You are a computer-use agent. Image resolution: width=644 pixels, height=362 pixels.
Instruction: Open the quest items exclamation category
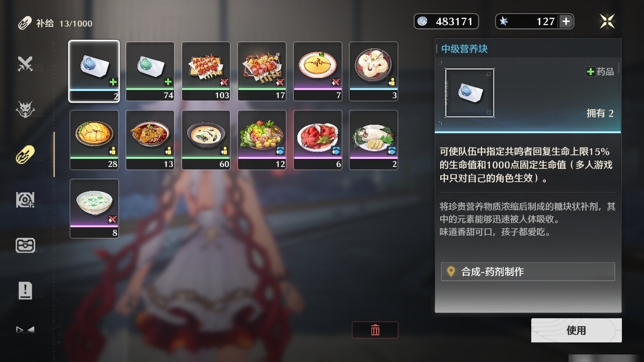[25, 290]
